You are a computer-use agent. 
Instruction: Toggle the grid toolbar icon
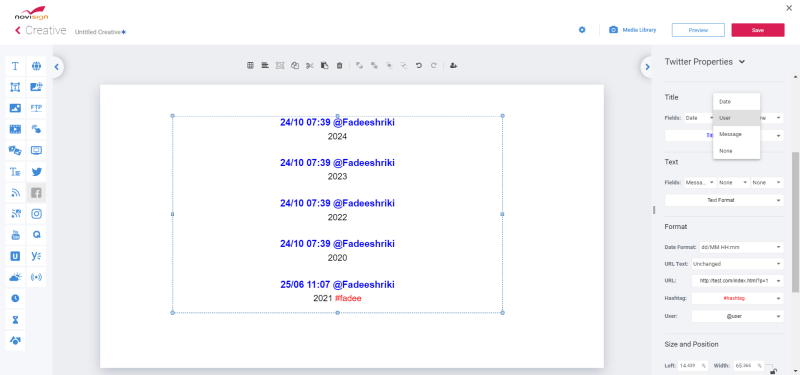(x=251, y=65)
